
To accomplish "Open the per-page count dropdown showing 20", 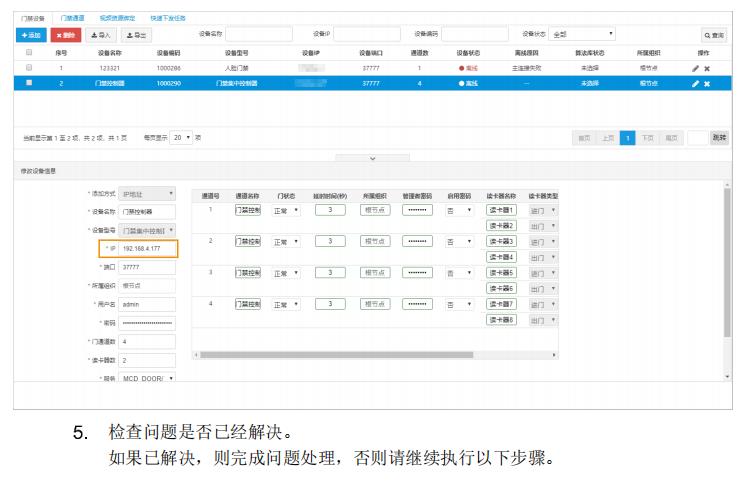I will click(x=181, y=137).
